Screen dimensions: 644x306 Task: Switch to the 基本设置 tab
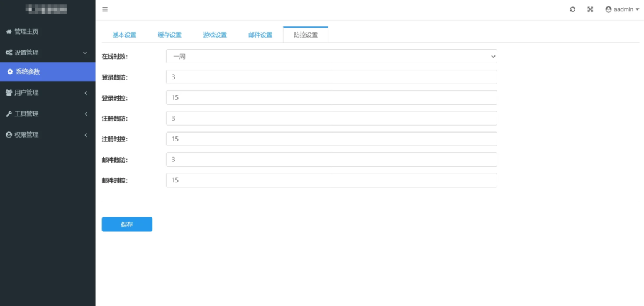tap(124, 35)
